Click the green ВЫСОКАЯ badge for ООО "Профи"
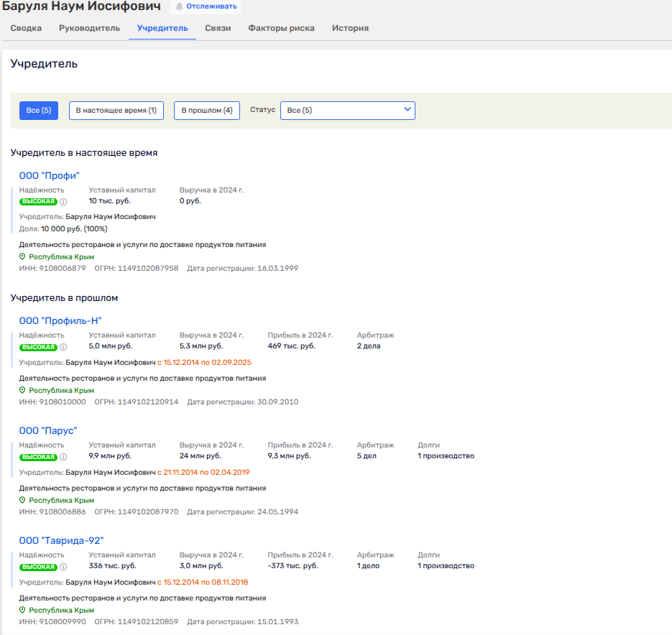The width and height of the screenshot is (672, 635). pyautogui.click(x=37, y=202)
